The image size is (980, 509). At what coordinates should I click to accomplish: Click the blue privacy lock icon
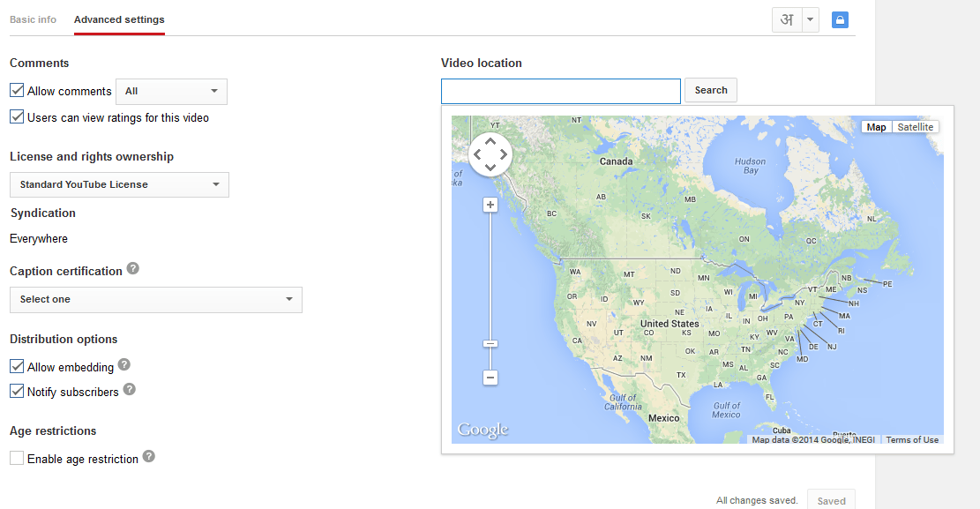coord(839,19)
